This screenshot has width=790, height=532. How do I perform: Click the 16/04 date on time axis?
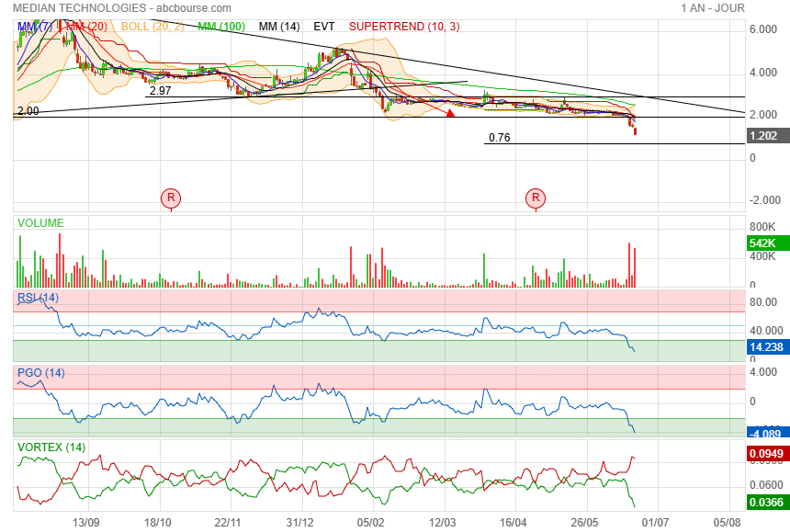click(513, 522)
